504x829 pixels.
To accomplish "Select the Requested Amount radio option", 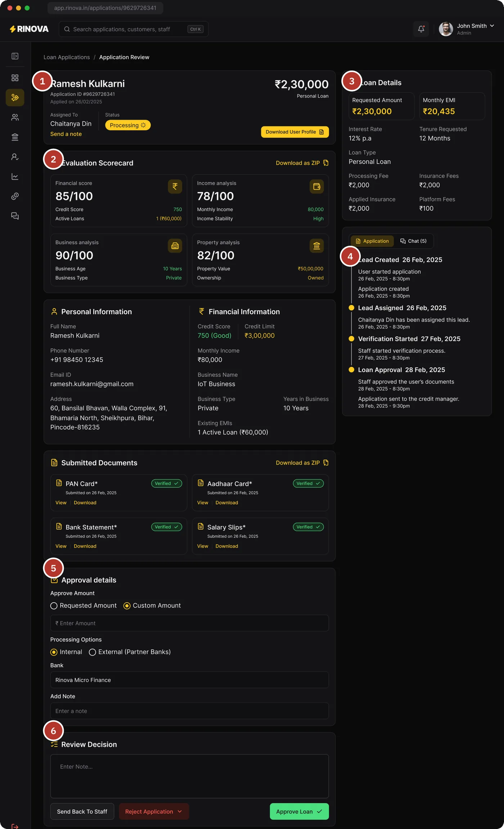I will tap(54, 606).
